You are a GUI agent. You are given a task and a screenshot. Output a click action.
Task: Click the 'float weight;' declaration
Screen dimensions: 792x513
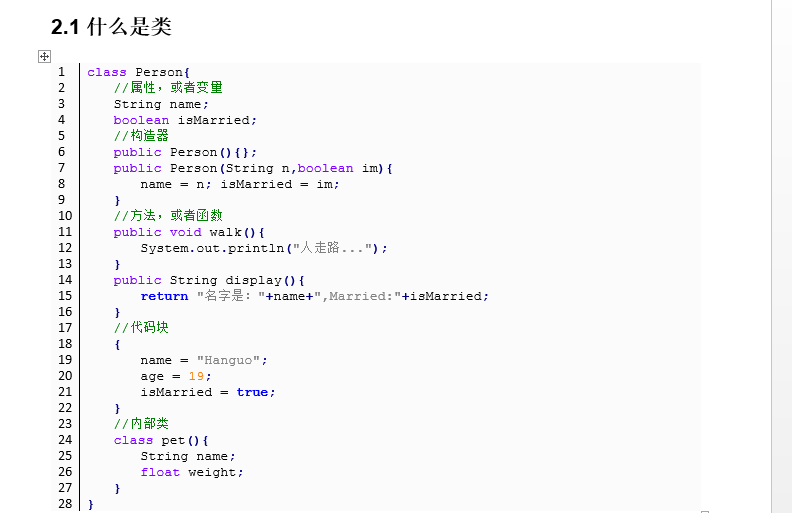tap(191, 472)
